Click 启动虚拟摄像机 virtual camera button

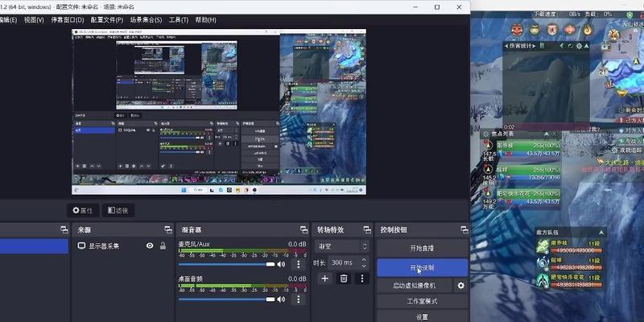pyautogui.click(x=415, y=286)
